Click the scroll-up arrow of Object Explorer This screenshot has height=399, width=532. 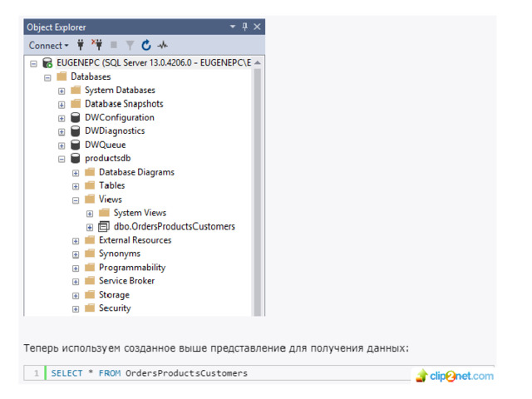pos(258,63)
